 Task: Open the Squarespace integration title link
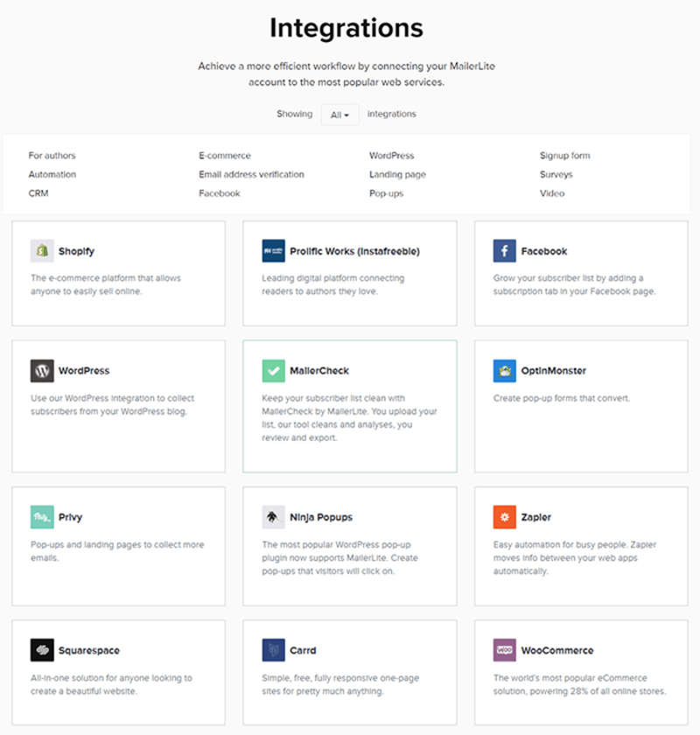point(89,651)
